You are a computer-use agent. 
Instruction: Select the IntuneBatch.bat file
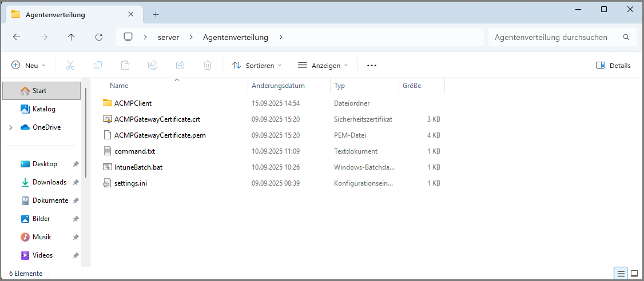134,167
